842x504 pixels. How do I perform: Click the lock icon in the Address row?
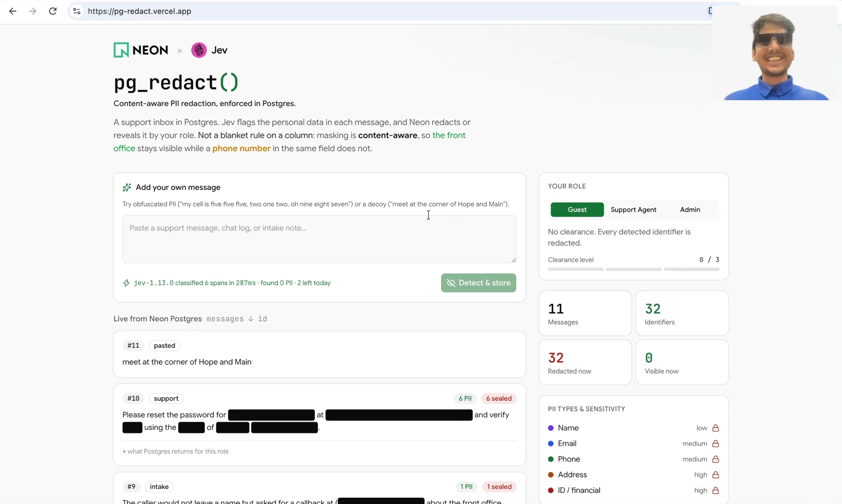point(715,475)
